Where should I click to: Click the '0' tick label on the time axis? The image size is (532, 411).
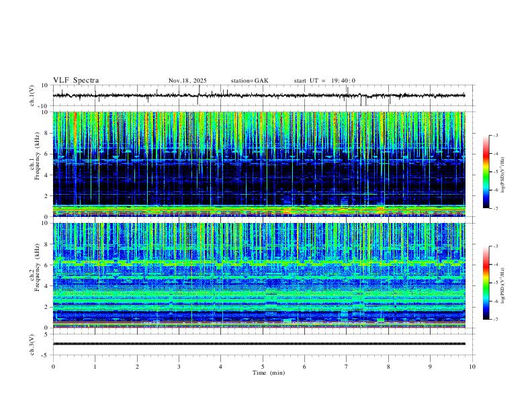(53, 367)
